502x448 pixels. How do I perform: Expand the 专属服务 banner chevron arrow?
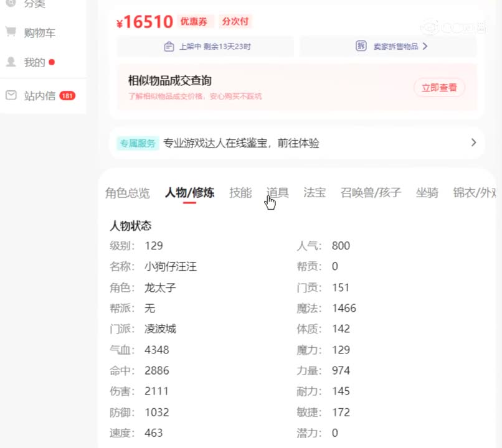(x=473, y=142)
